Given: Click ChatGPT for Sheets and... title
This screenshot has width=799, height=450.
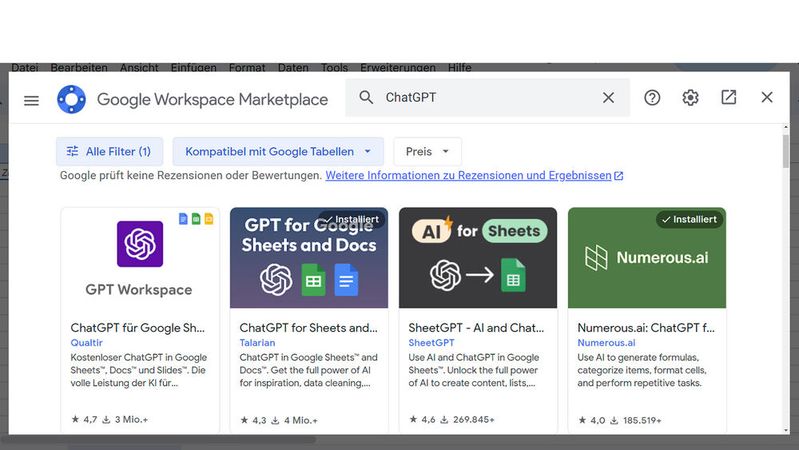Looking at the screenshot, I should pyautogui.click(x=309, y=328).
